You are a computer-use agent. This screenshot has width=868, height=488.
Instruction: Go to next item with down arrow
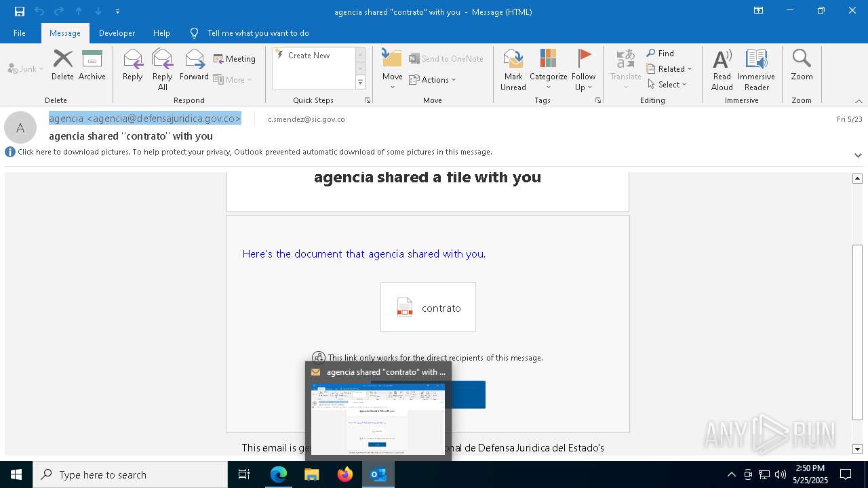point(98,12)
